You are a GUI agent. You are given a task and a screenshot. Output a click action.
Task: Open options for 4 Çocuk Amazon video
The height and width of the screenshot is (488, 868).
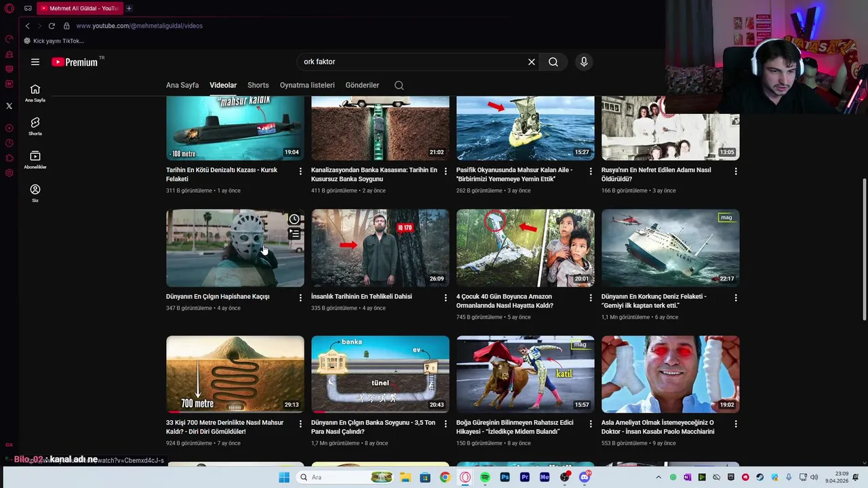(591, 298)
